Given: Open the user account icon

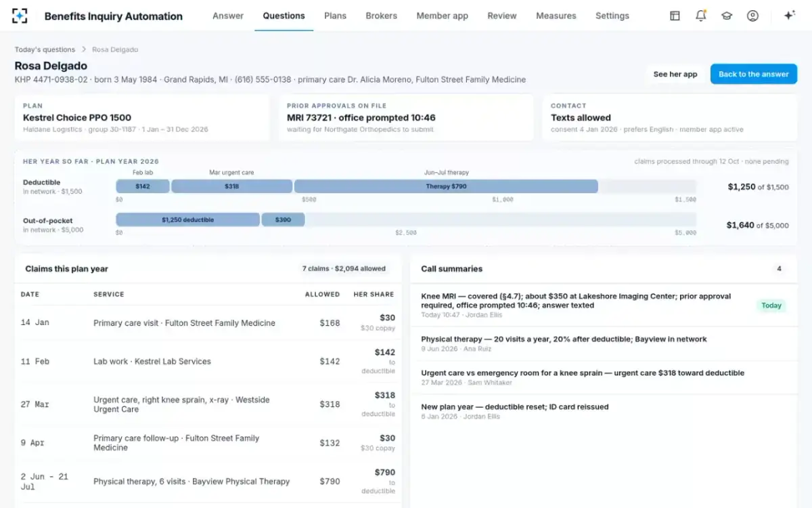Looking at the screenshot, I should (752, 16).
